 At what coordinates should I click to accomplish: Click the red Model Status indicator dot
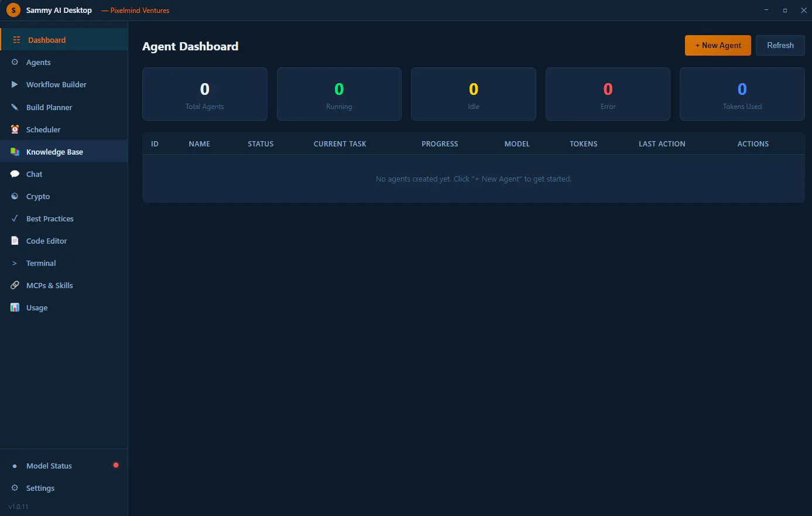(116, 465)
